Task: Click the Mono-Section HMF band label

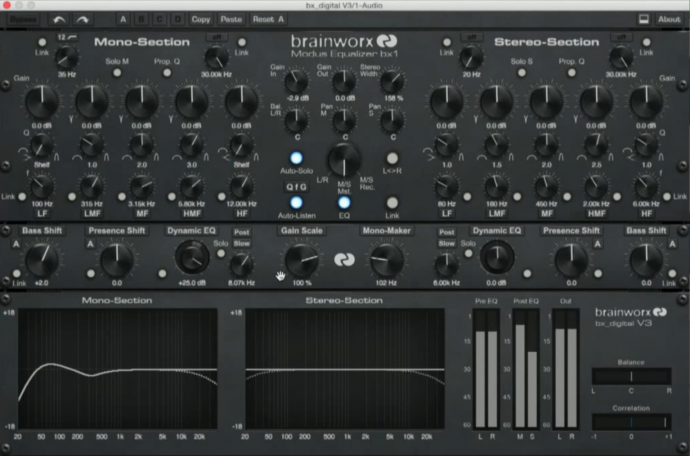Action: point(192,213)
